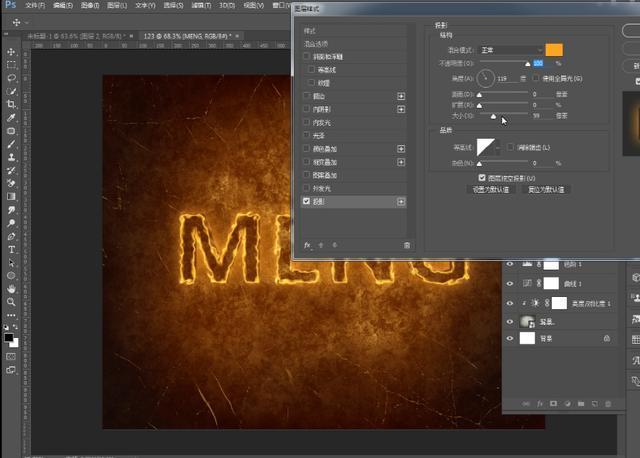The image size is (640, 458).
Task: Click the angle value field showing 119
Action: [506, 78]
